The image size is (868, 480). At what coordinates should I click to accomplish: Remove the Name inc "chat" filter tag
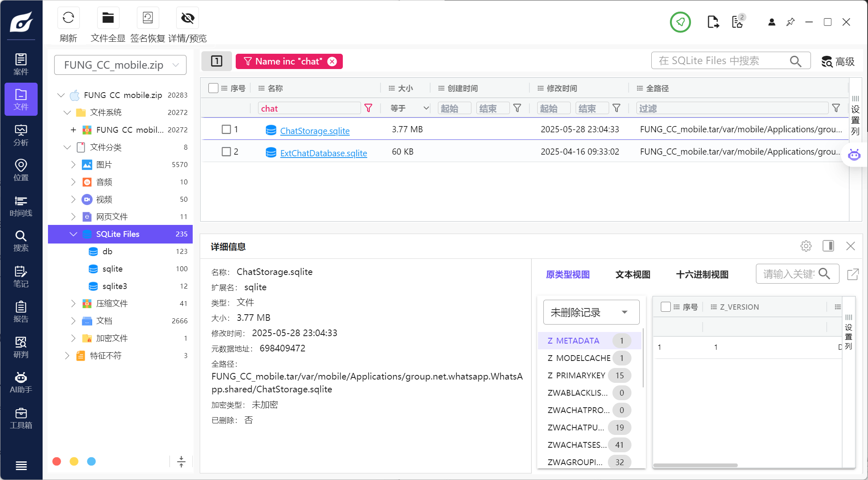(x=332, y=62)
